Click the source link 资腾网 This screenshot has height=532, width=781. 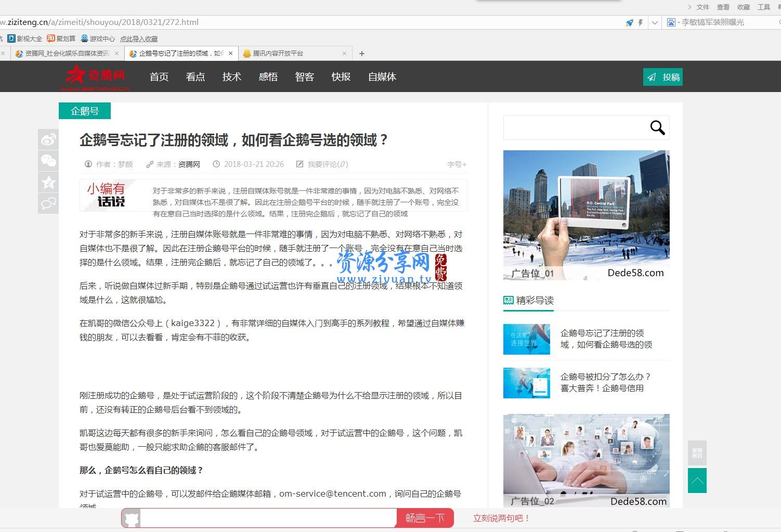[x=189, y=164]
